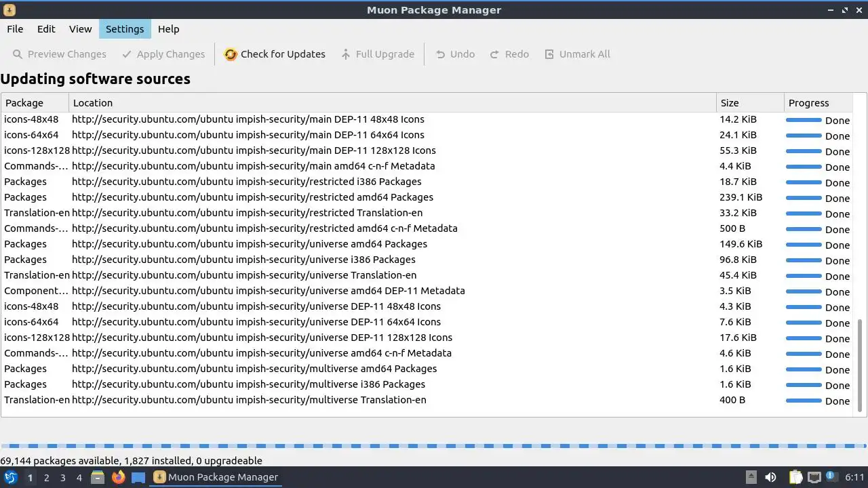Open the file manager taskbar icon
Viewport: 868px width, 488px height.
point(98,477)
